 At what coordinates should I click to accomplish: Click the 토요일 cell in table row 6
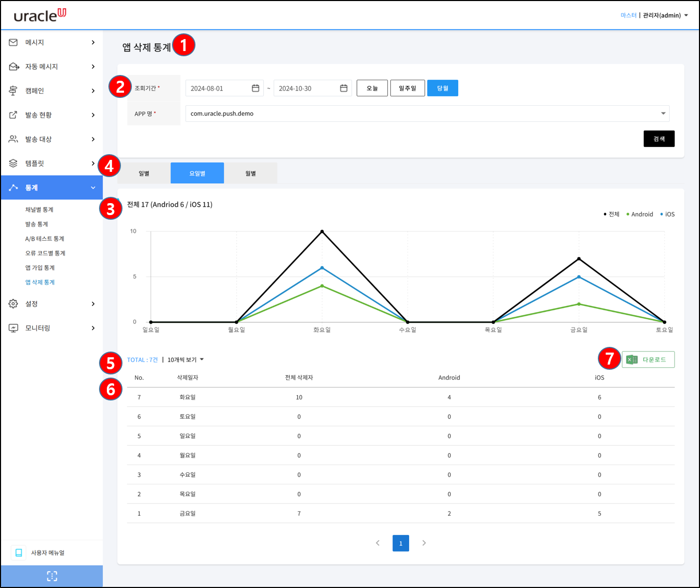[188, 416]
